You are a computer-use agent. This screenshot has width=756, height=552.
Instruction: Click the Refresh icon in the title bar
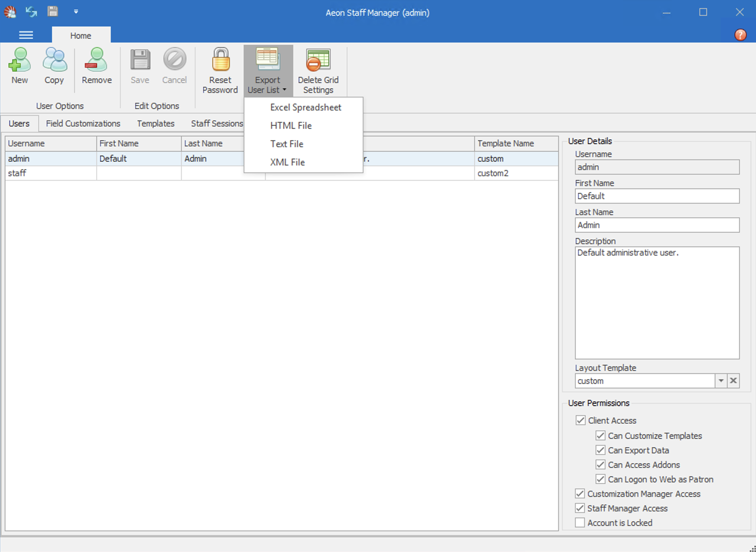pos(31,12)
